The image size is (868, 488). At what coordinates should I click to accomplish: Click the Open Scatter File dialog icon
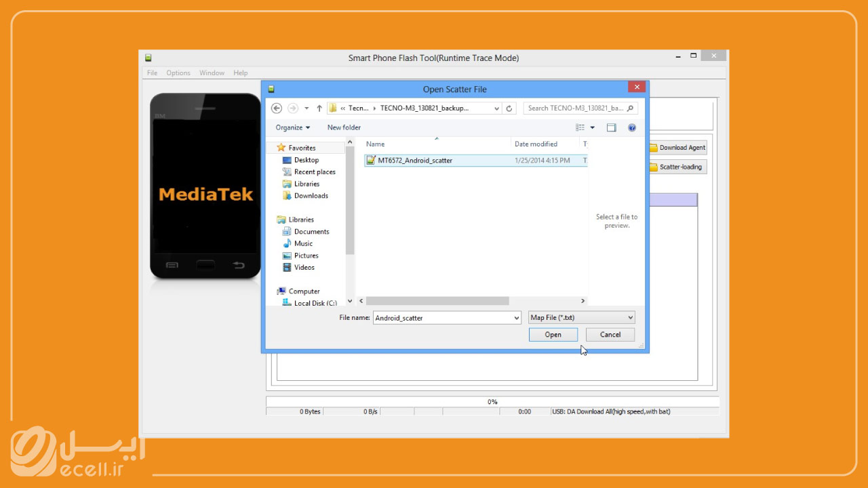pyautogui.click(x=271, y=89)
